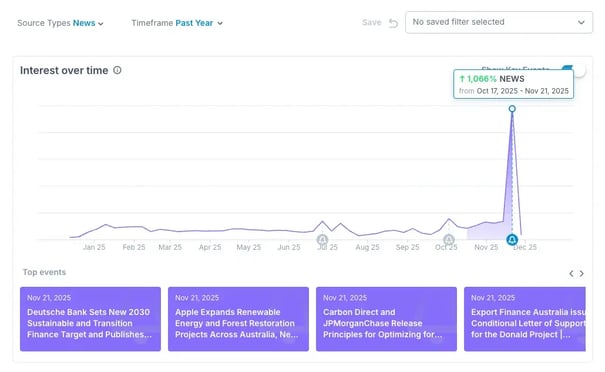Click the July 25 key event marker
This screenshot has height=372, width=605.
pos(323,240)
